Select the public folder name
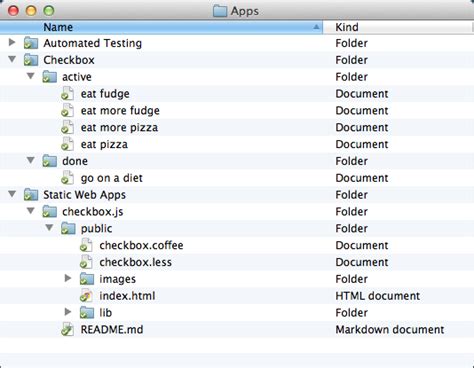The image size is (474, 368). 96,229
